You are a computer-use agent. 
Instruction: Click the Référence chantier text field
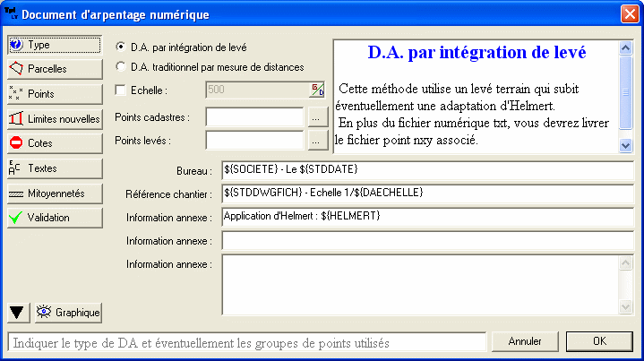[x=427, y=193]
